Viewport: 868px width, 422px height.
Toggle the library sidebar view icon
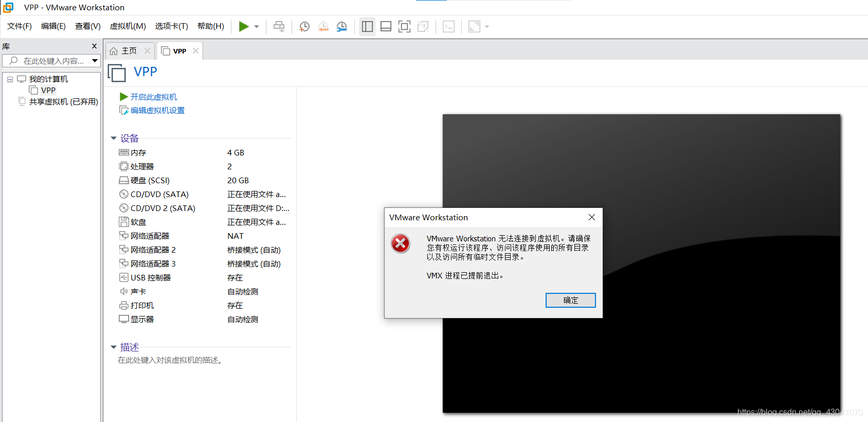pyautogui.click(x=367, y=26)
